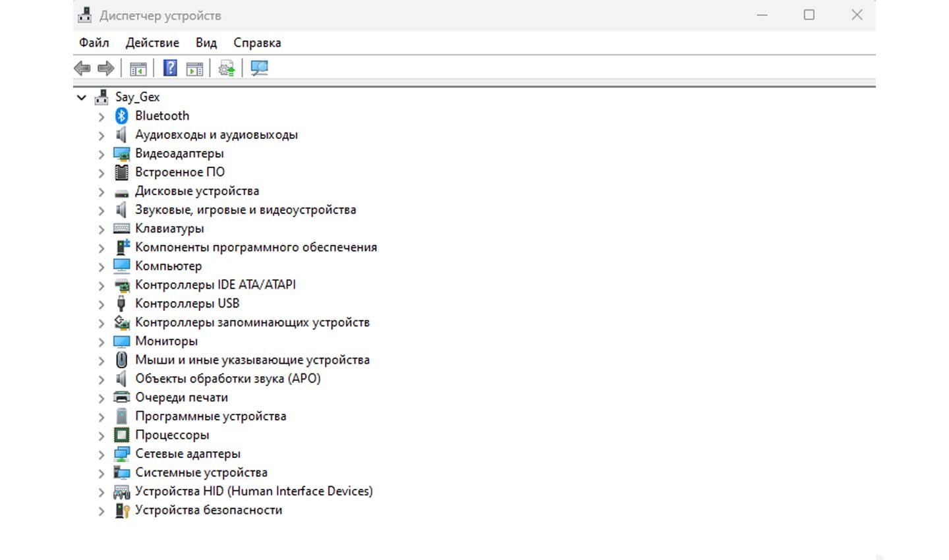Click the Контроллеры IDE ATA/ATAPI icon
949x560 pixels.
tap(121, 285)
